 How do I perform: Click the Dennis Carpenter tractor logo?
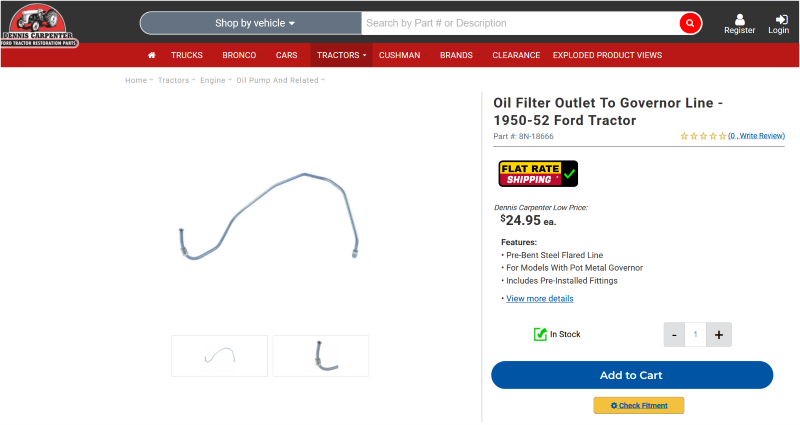39,25
